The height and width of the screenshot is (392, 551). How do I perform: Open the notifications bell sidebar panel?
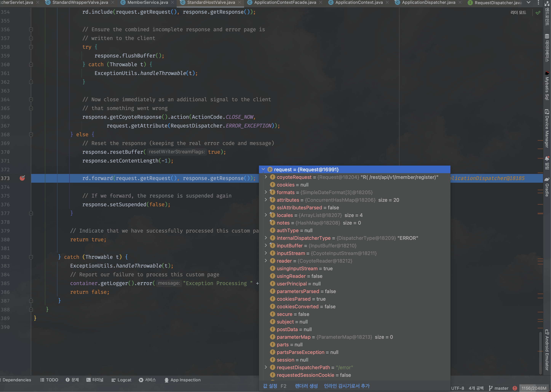tap(547, 163)
